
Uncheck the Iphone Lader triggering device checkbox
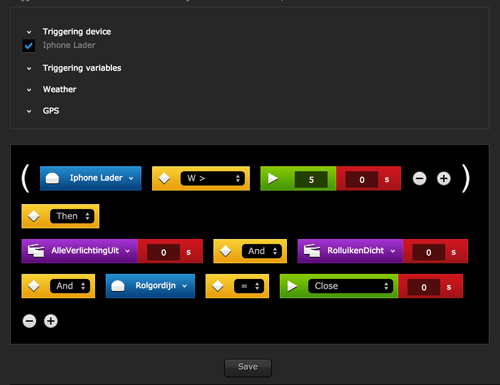click(29, 46)
